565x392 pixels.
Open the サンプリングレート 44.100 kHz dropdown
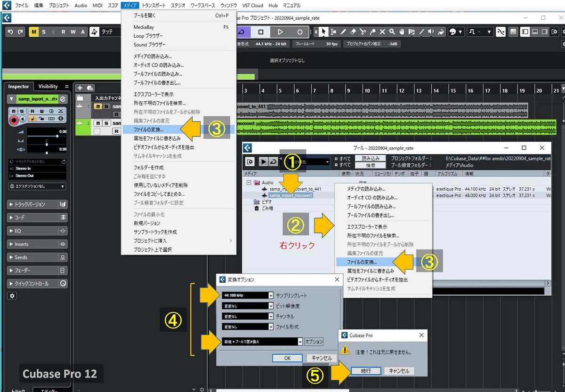pyautogui.click(x=247, y=296)
